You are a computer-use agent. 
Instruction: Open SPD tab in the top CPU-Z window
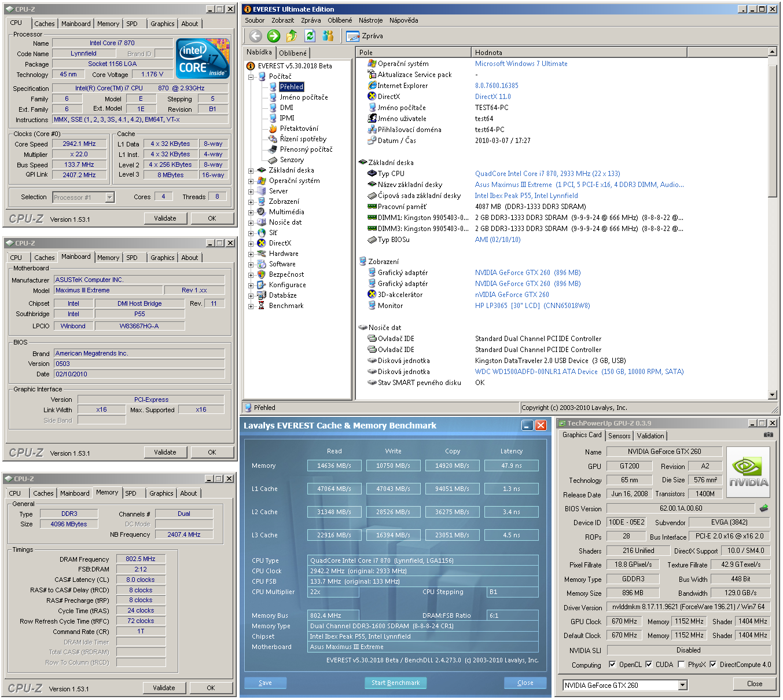coord(132,24)
